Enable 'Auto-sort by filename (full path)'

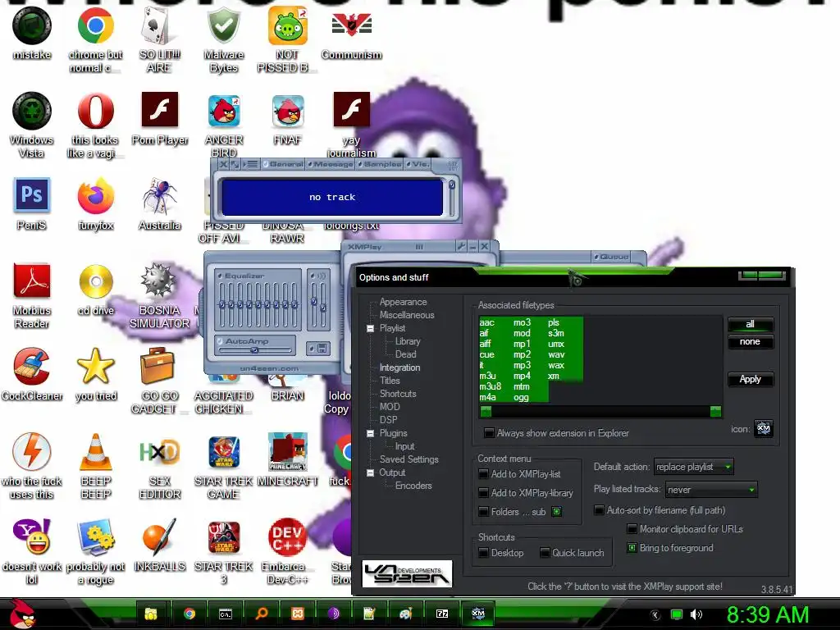[x=599, y=510]
